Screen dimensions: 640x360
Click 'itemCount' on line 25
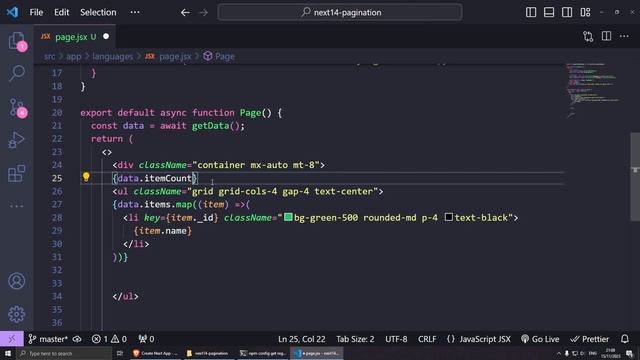(x=168, y=178)
